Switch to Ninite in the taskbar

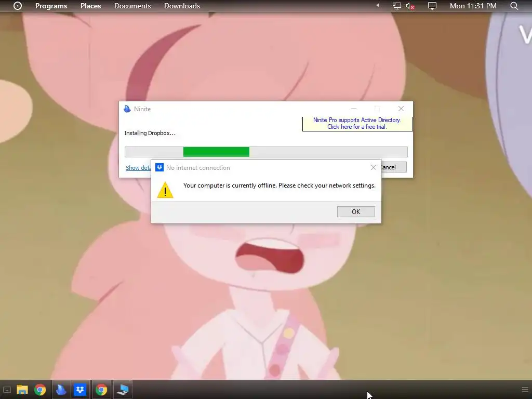(61, 390)
